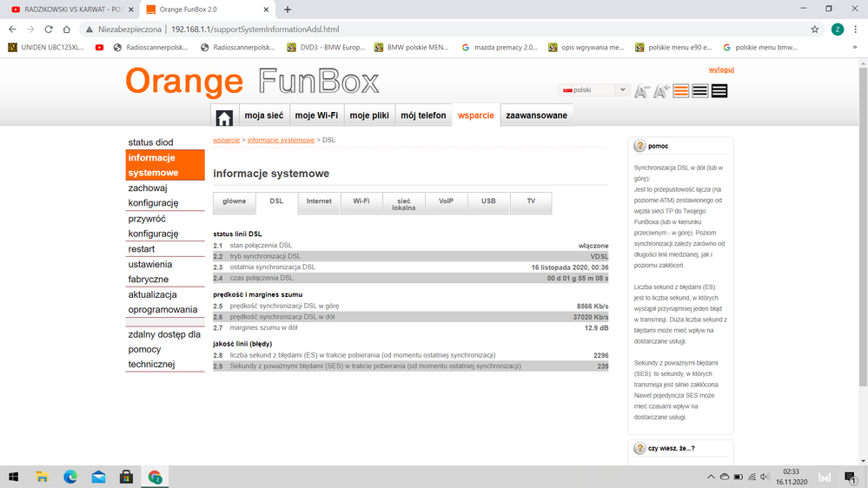Open Microsoft Edge from the taskbar

[x=70, y=477]
